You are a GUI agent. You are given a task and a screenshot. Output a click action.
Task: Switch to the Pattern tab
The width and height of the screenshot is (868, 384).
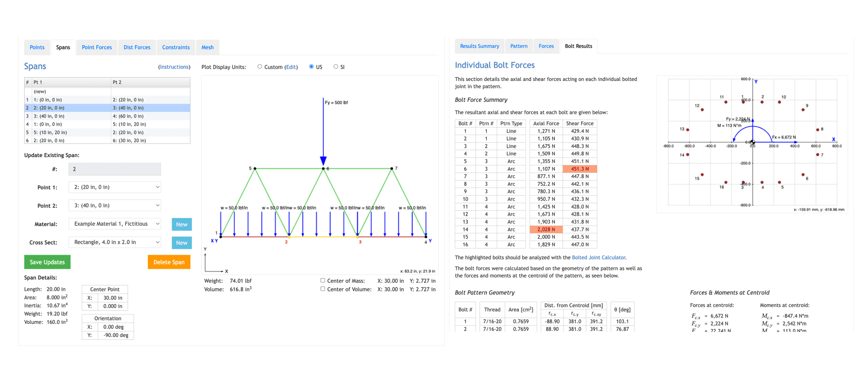point(519,46)
